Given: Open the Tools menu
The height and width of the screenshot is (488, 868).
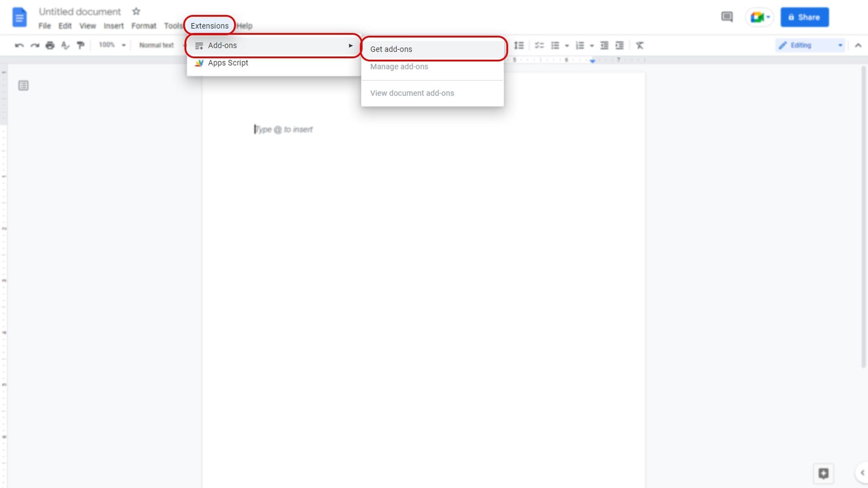Looking at the screenshot, I should point(173,26).
